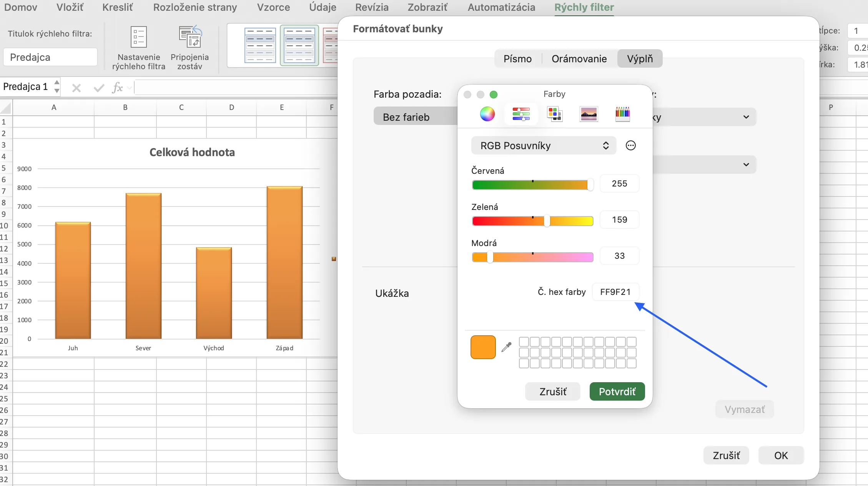Open the Rýchly filter ribbon tab
Screen dimensions: 868x486
pos(584,7)
